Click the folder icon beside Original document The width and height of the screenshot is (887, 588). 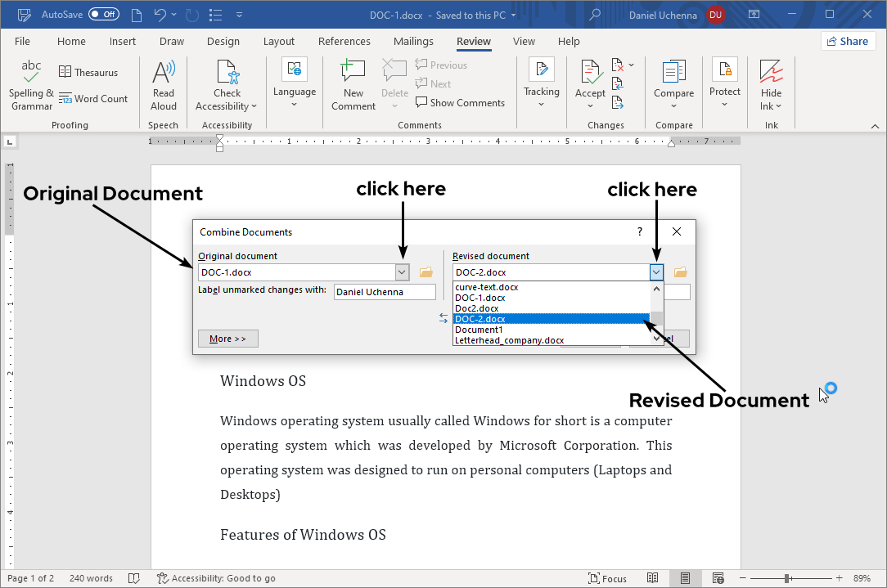[425, 272]
